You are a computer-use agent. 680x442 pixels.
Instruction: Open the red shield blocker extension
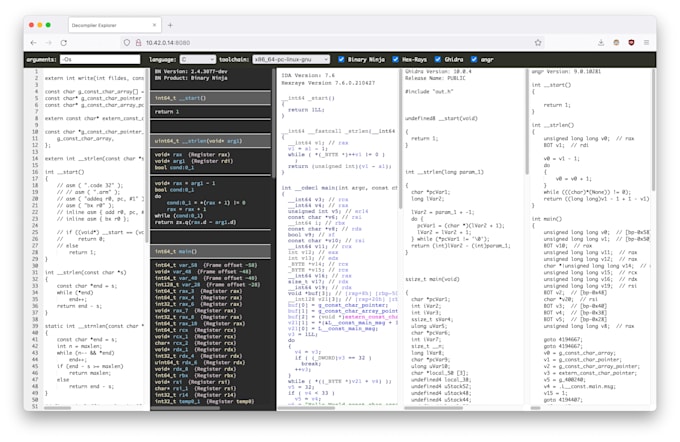coord(631,43)
